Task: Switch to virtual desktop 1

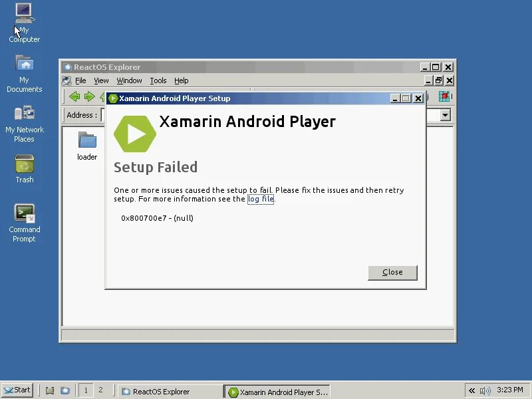Action: (x=86, y=390)
